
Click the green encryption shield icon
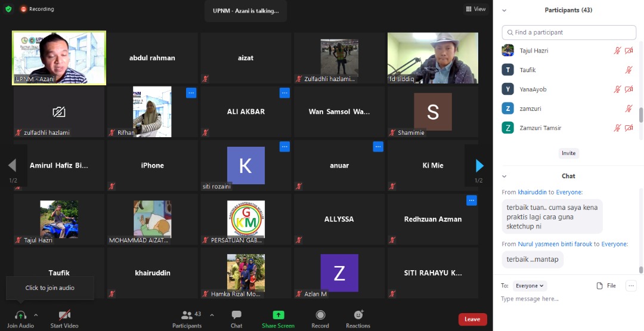click(x=8, y=9)
